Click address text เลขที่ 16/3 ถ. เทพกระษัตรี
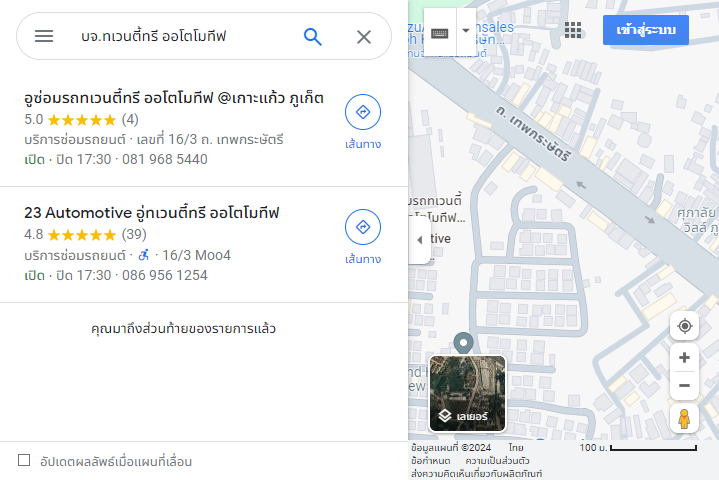 pyautogui.click(x=210, y=139)
